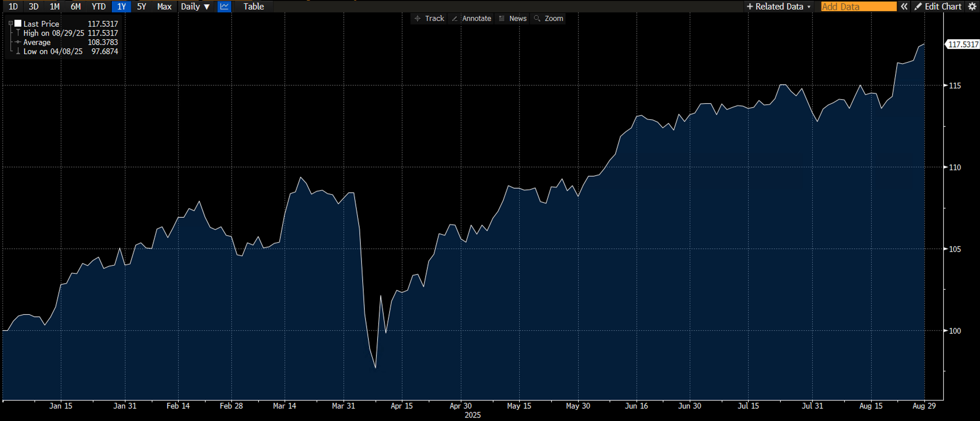Click the Average line marker icon
The image size is (980, 421).
(17, 42)
